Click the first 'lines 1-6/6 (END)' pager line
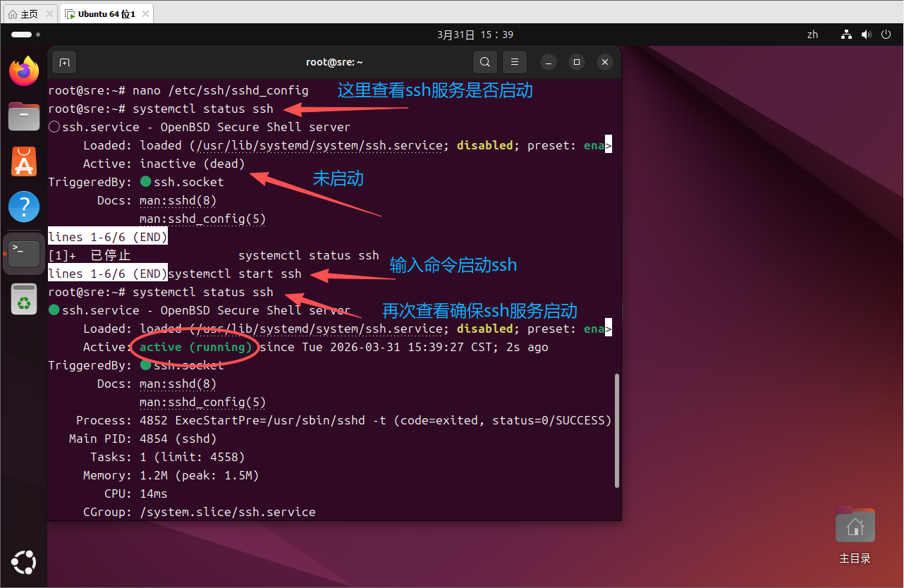The width and height of the screenshot is (904, 588). pos(108,237)
